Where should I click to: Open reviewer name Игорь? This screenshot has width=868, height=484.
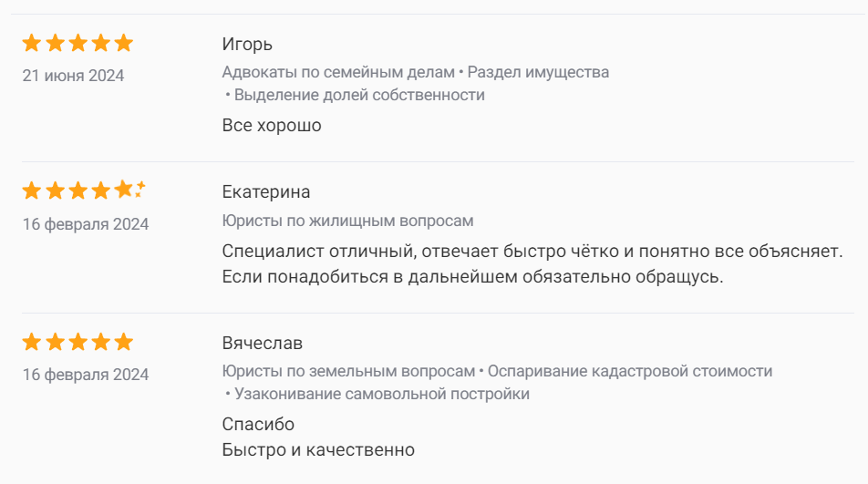[247, 44]
